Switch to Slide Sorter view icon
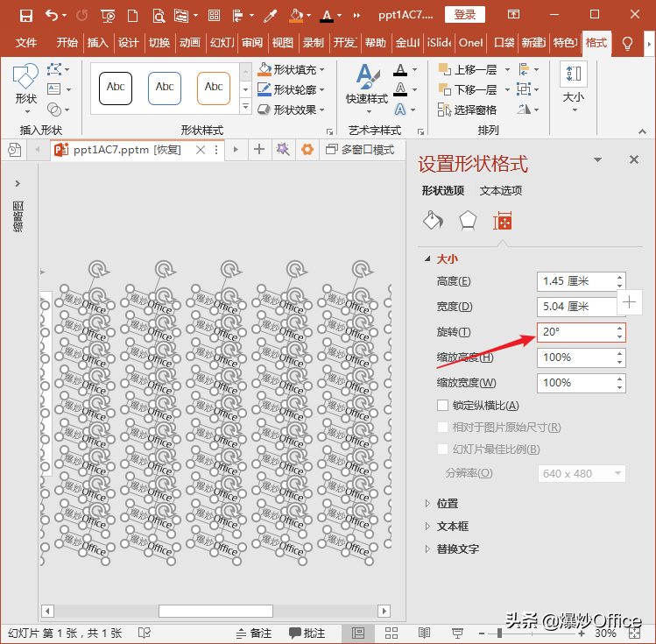Viewport: 656px width, 644px height. click(x=391, y=633)
